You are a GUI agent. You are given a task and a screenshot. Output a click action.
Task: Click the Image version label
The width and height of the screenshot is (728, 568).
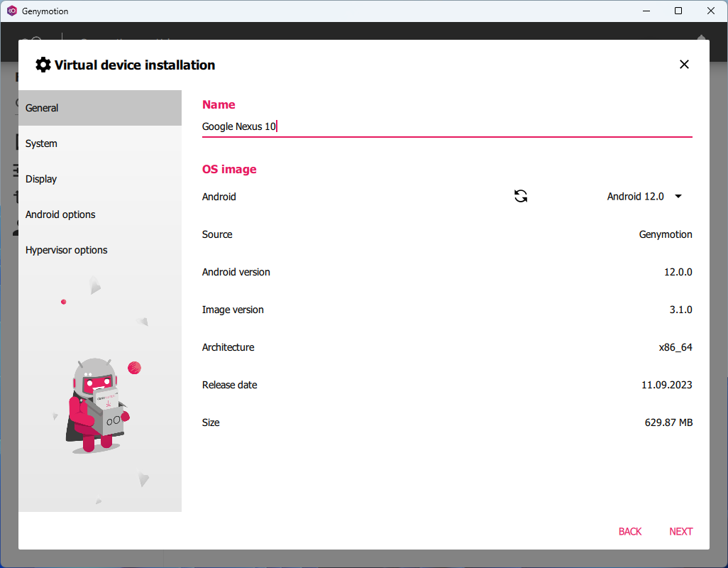point(233,310)
